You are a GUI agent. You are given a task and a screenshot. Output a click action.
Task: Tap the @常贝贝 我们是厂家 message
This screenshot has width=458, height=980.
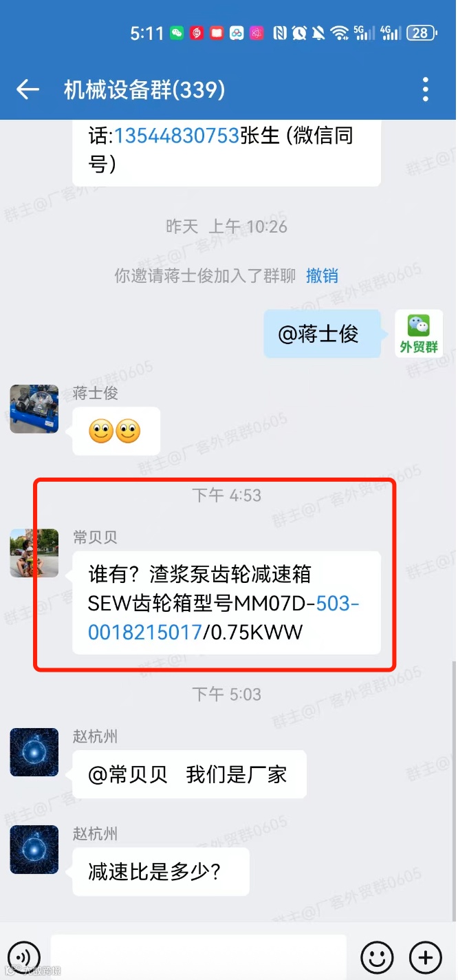click(189, 774)
